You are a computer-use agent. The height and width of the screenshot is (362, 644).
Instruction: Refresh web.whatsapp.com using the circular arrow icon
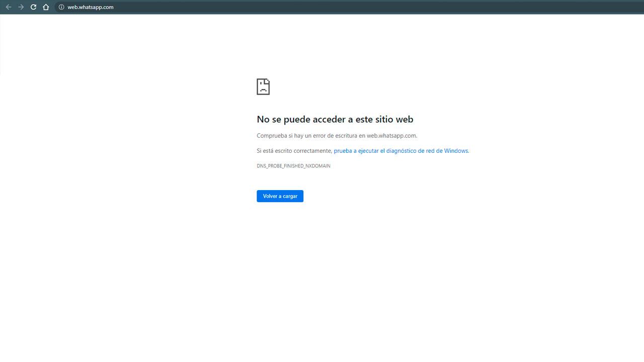pos(33,7)
